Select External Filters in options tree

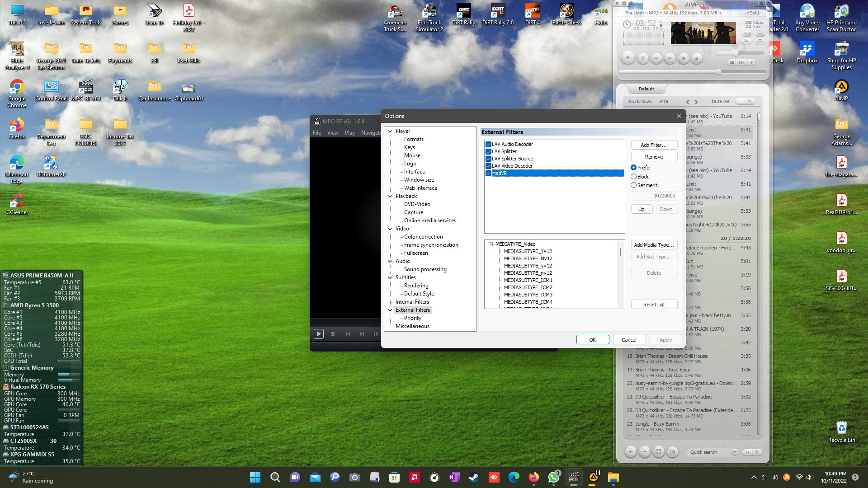tap(413, 309)
